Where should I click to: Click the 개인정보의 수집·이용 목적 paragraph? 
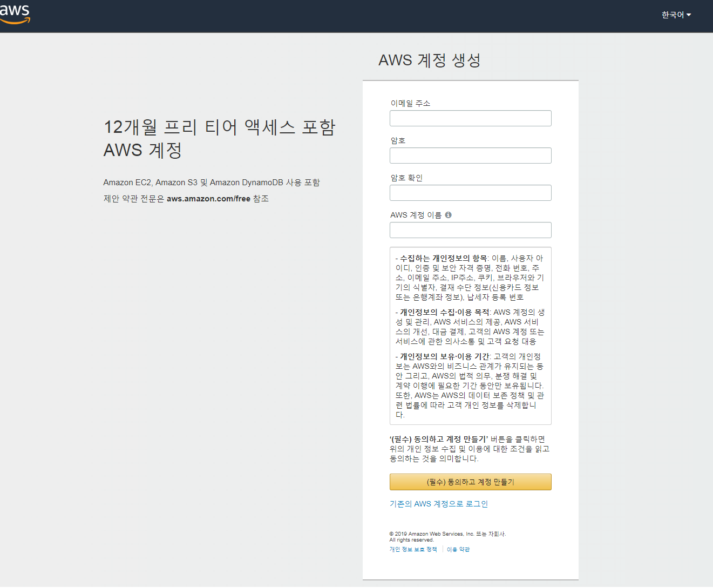[470, 327]
